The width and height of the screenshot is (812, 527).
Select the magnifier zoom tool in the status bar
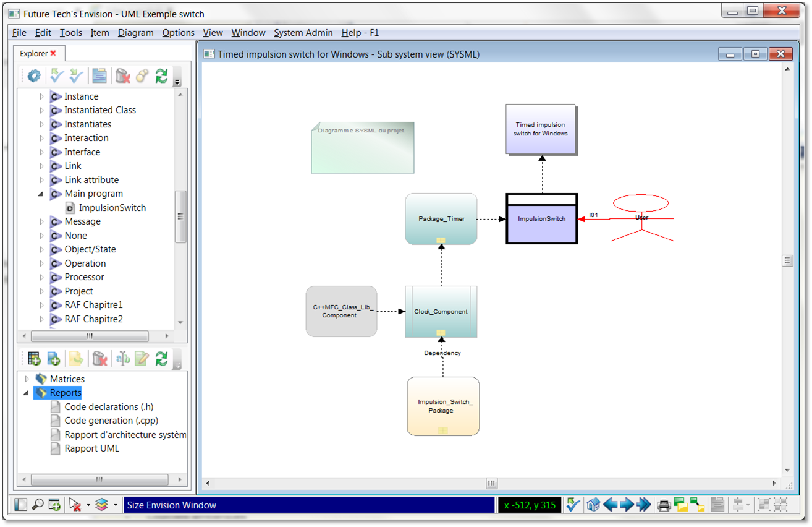(38, 505)
